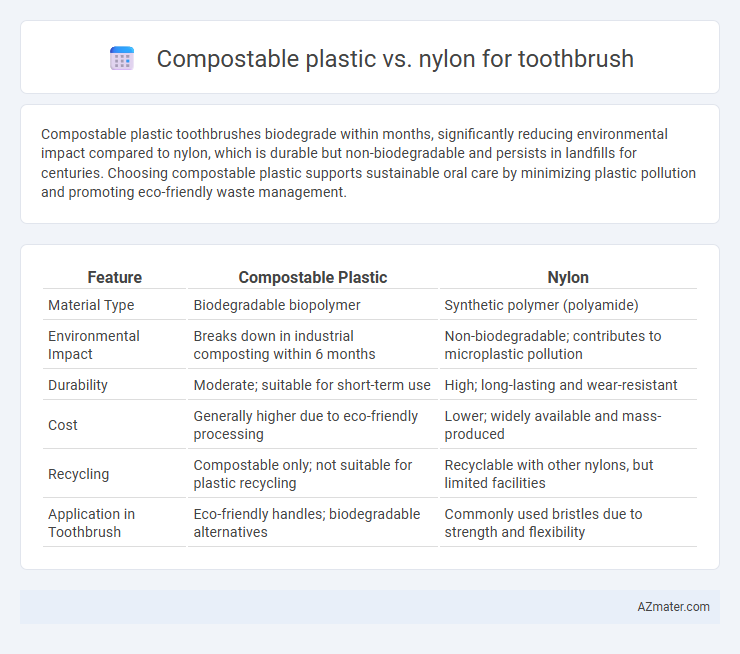
Task: Click 'High; long-lasting and wear-resistant' cell
Action: [561, 385]
